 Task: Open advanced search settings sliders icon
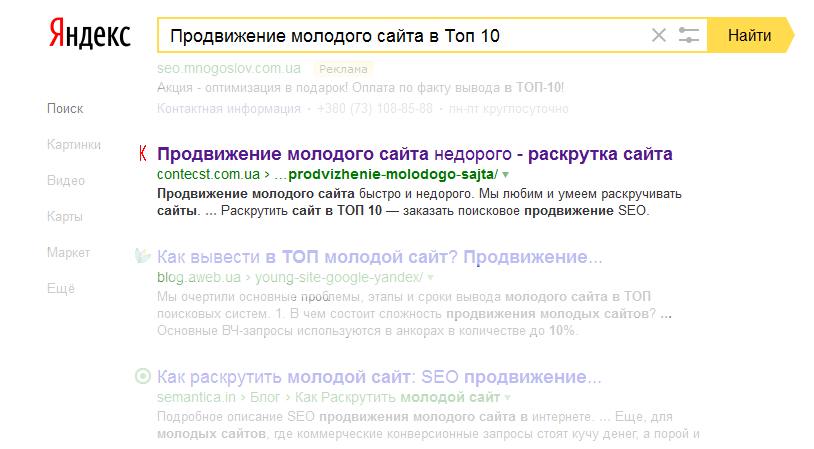pyautogui.click(x=688, y=35)
